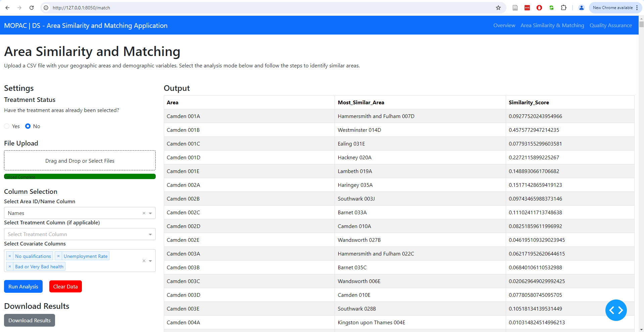Open the green sync extension icon
Image resolution: width=644 pixels, height=332 pixels.
click(x=551, y=8)
